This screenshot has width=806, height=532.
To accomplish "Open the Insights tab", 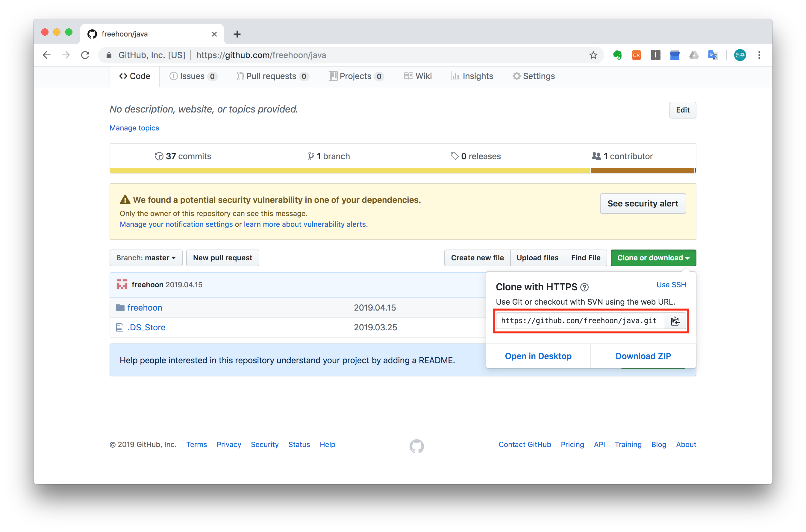I will click(x=472, y=76).
